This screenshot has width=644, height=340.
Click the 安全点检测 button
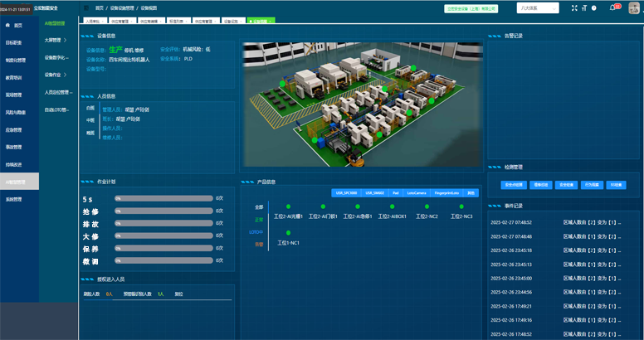(514, 185)
